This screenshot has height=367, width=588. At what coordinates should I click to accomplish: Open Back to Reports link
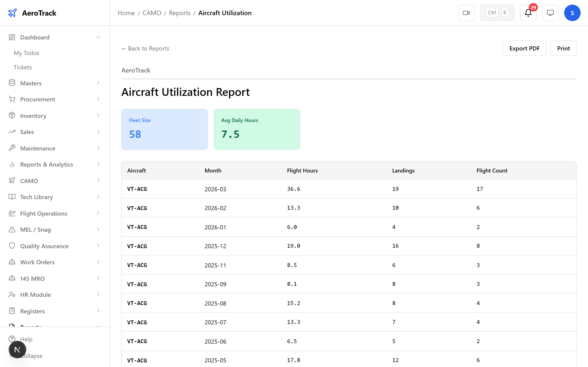[145, 48]
